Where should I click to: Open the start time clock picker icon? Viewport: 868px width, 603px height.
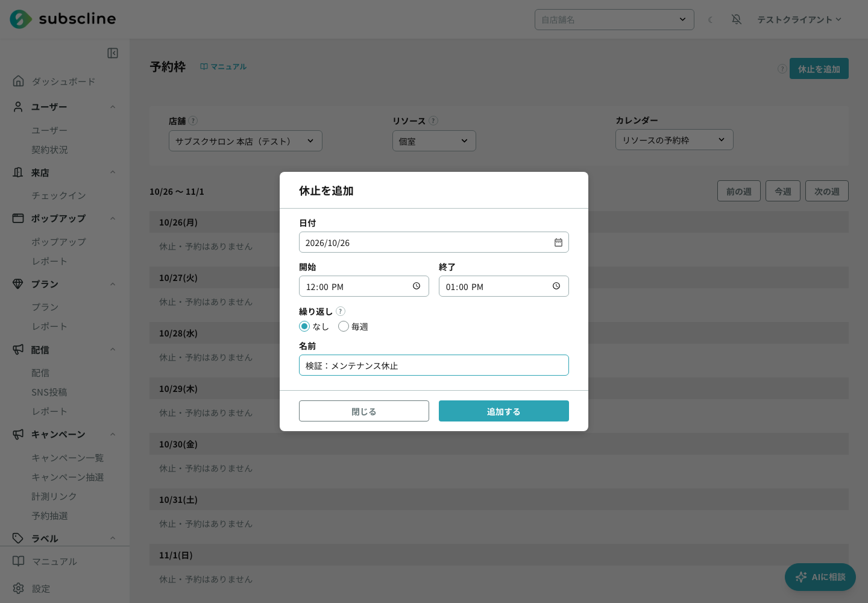[417, 286]
